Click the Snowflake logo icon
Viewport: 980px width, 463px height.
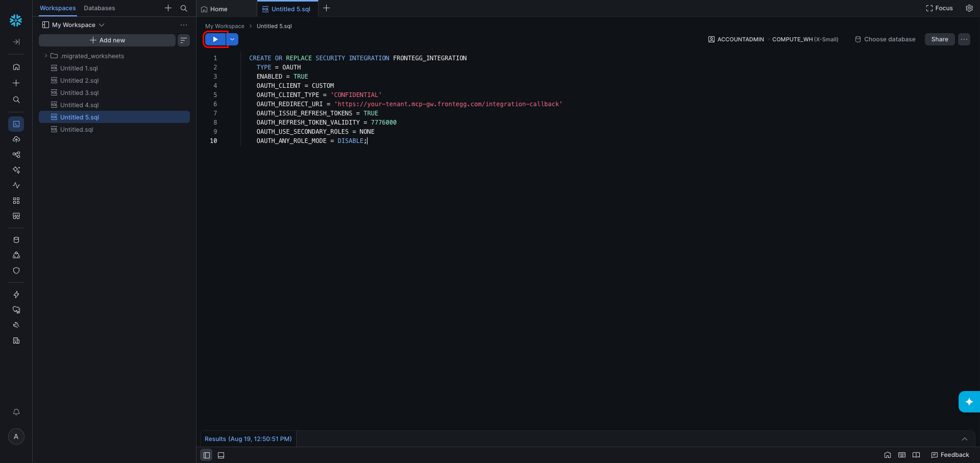[x=16, y=20]
